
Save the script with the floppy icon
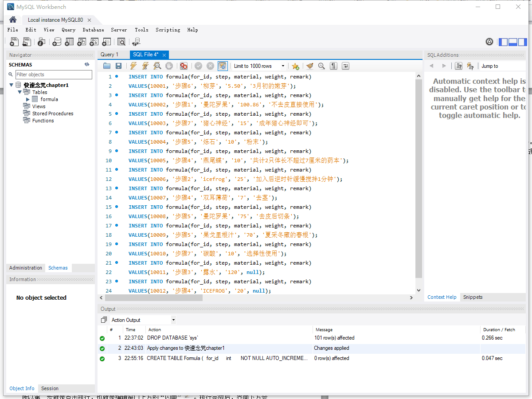coord(118,66)
